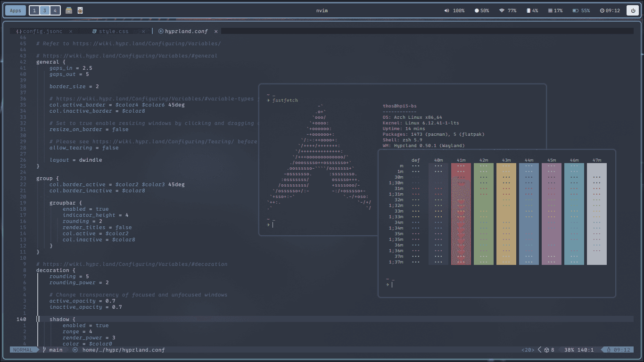
Task: Click the <20> indicator in statusline
Action: click(x=528, y=350)
